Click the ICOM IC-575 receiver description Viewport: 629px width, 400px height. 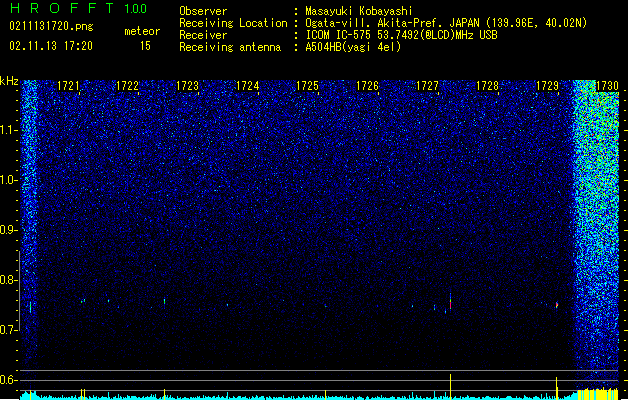(401, 35)
